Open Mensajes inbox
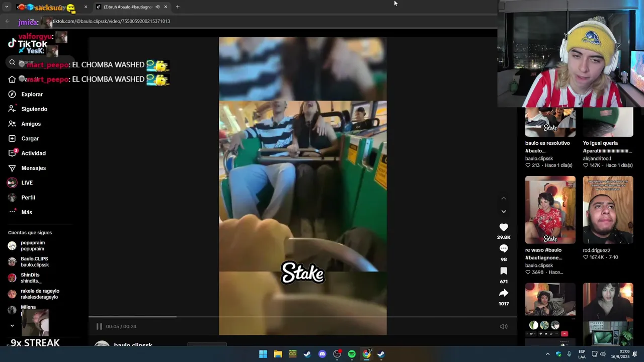This screenshot has width=644, height=362. click(27, 168)
